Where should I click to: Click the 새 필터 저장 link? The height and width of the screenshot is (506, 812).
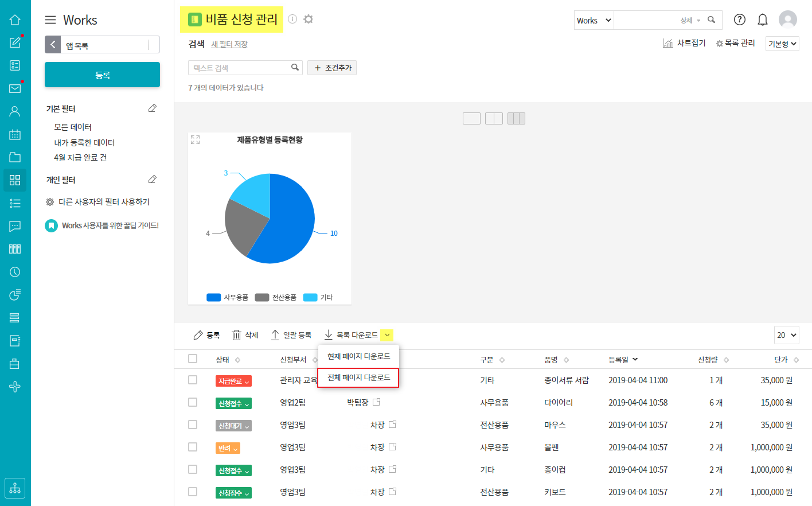pyautogui.click(x=229, y=45)
